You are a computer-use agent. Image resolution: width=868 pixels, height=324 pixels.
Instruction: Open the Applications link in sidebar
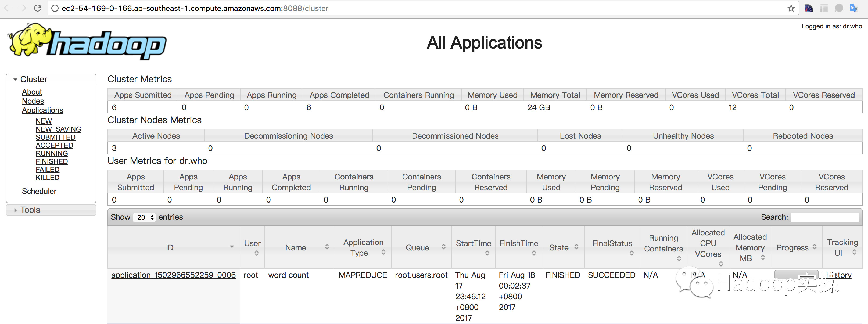pyautogui.click(x=42, y=110)
